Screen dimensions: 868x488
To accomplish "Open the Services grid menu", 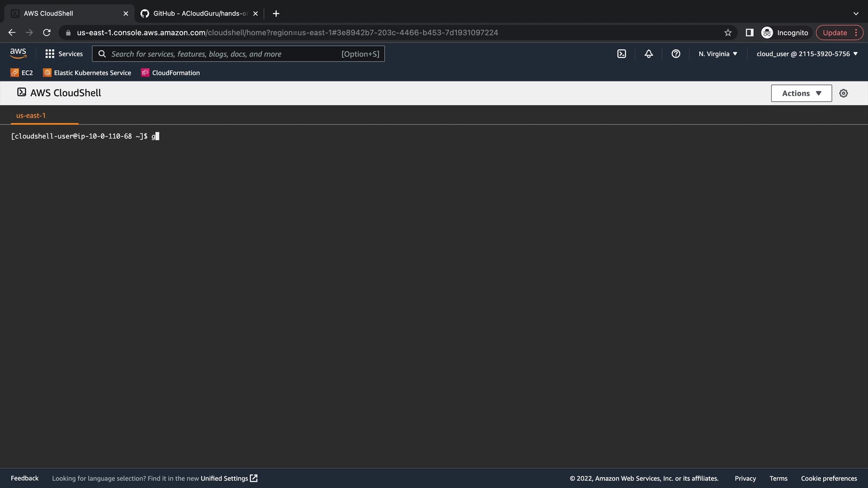I will pyautogui.click(x=64, y=54).
